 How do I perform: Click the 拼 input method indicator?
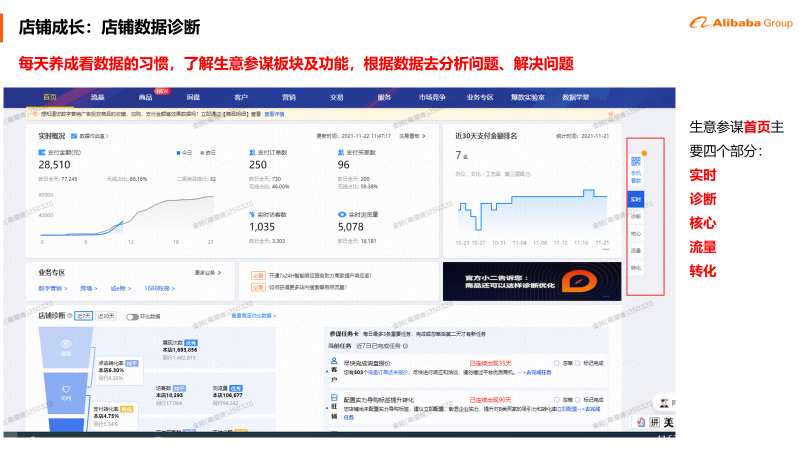654,422
